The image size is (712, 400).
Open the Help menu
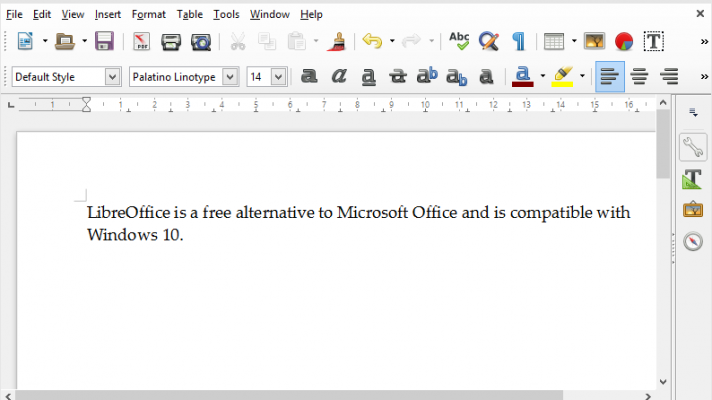click(x=311, y=15)
